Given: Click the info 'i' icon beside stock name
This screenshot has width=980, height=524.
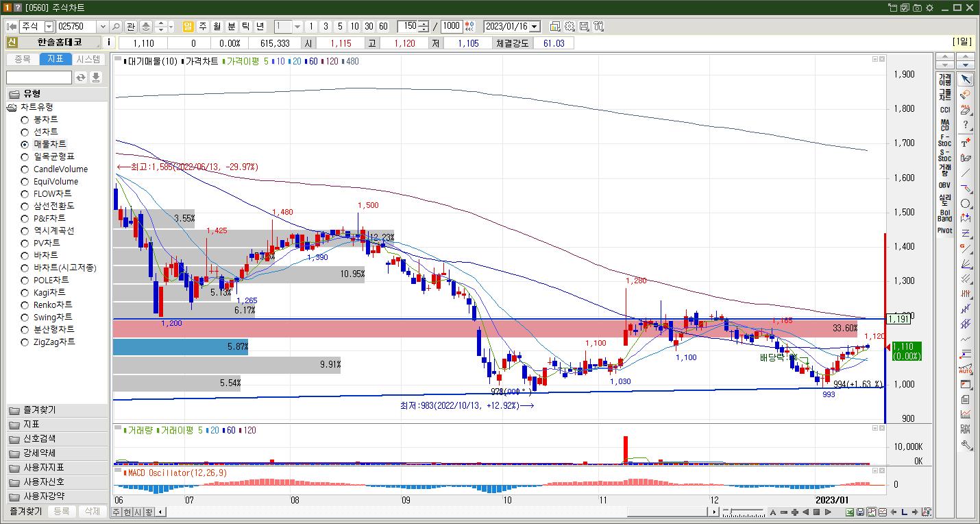Looking at the screenshot, I should (x=109, y=43).
